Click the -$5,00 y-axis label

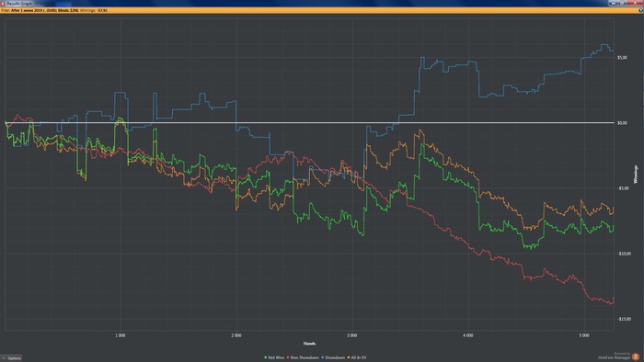coord(623,188)
